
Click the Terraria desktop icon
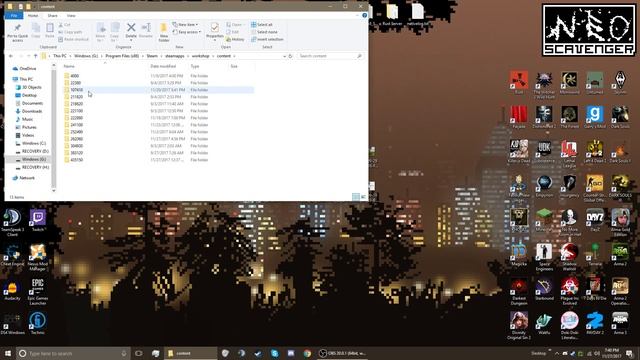[x=595, y=255]
